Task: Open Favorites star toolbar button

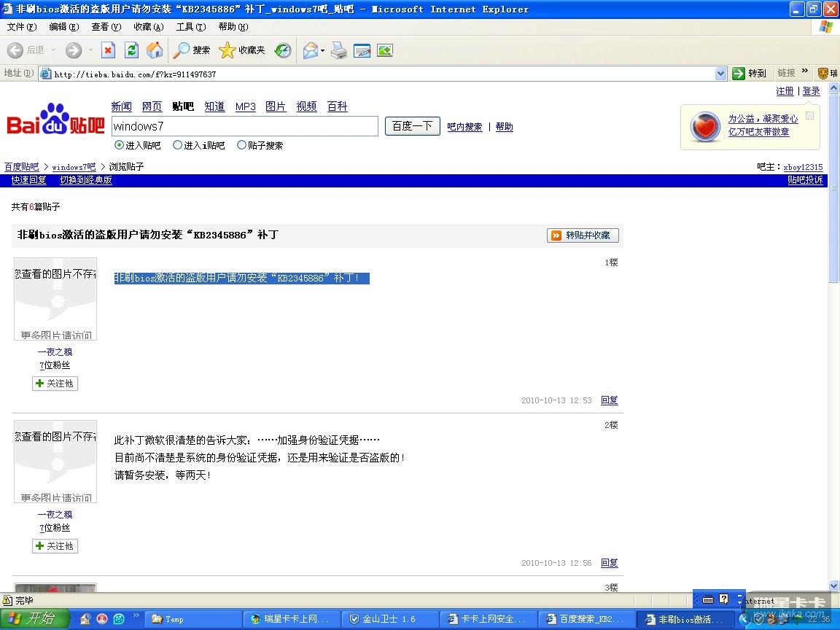Action: point(242,50)
